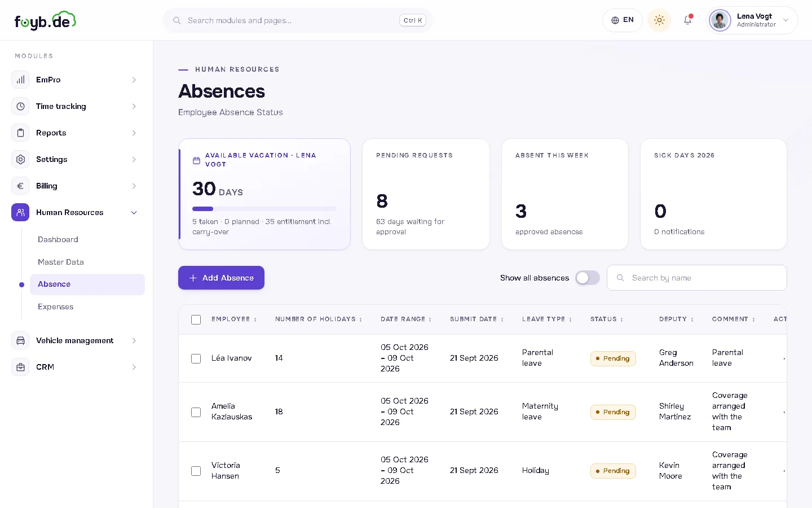Sort by Submit Date column arrows
This screenshot has width=812, height=508.
pyautogui.click(x=502, y=319)
